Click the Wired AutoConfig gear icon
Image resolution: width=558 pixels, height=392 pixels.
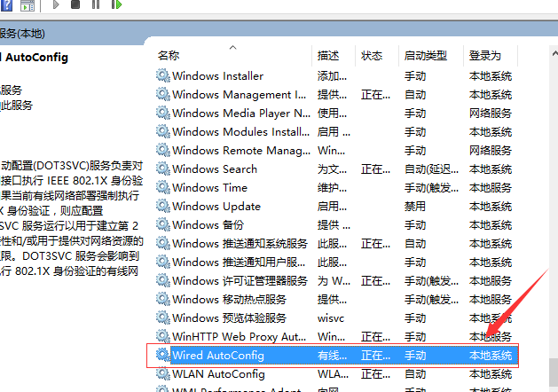[x=162, y=356]
